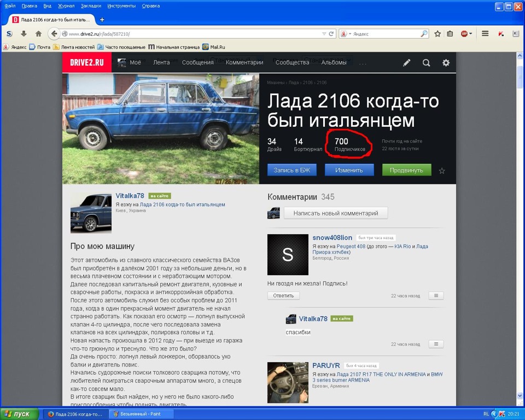
Task: Click the address bar URL field
Action: (x=194, y=34)
